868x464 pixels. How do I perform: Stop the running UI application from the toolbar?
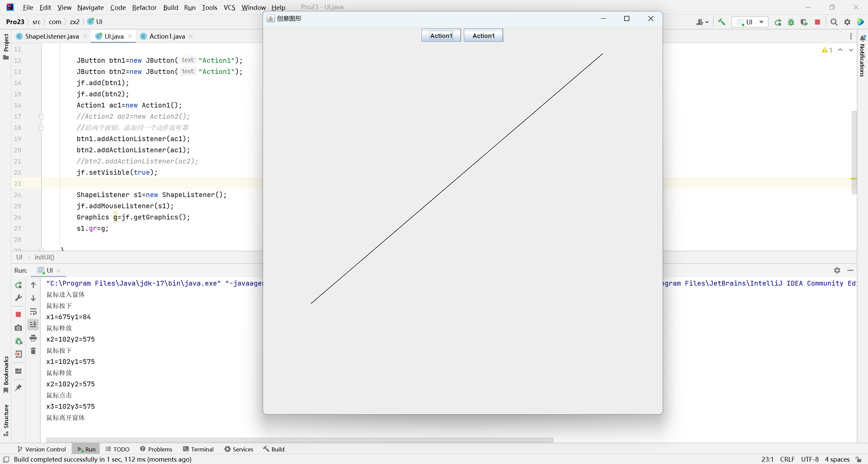pyautogui.click(x=817, y=22)
